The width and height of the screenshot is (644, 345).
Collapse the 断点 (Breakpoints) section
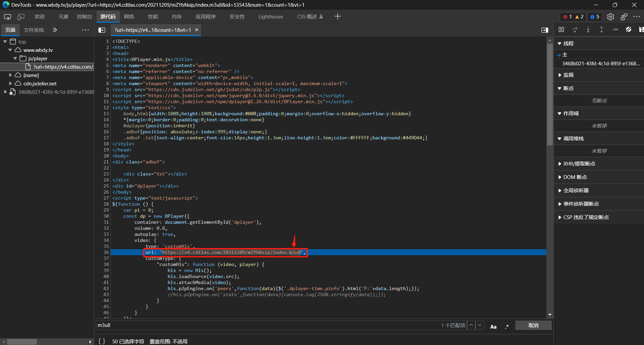pos(599,88)
